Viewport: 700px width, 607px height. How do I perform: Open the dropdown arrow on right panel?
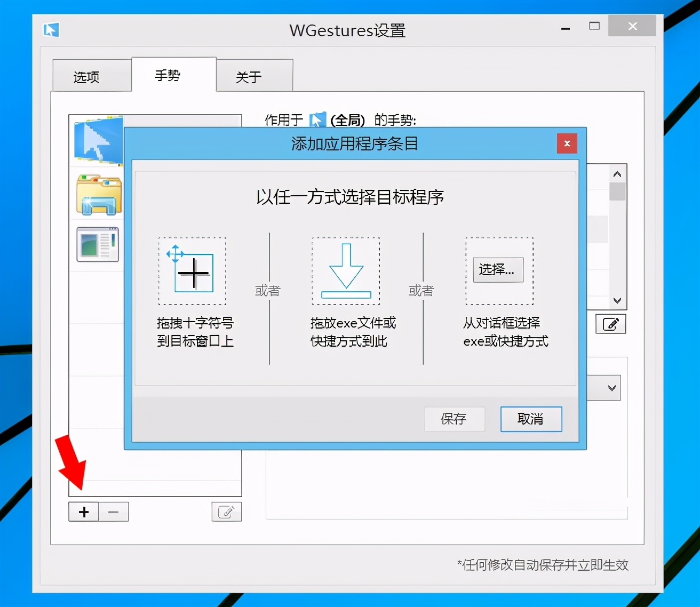(612, 388)
